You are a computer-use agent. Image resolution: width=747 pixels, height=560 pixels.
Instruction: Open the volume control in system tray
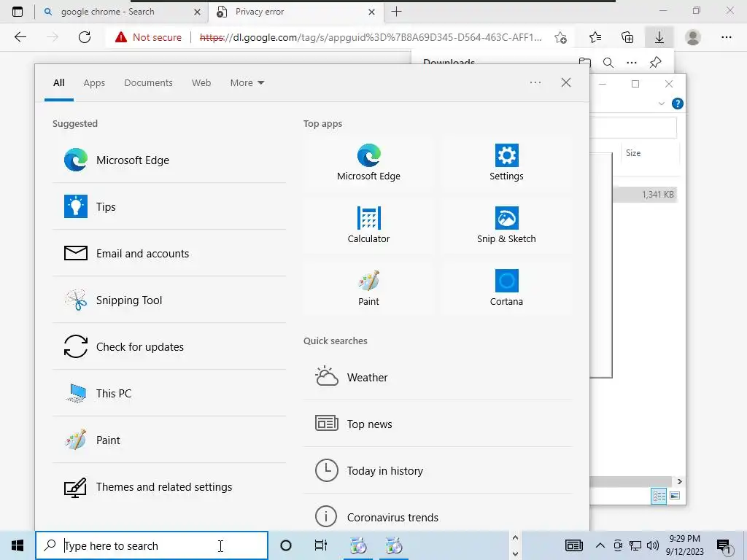tap(653, 545)
